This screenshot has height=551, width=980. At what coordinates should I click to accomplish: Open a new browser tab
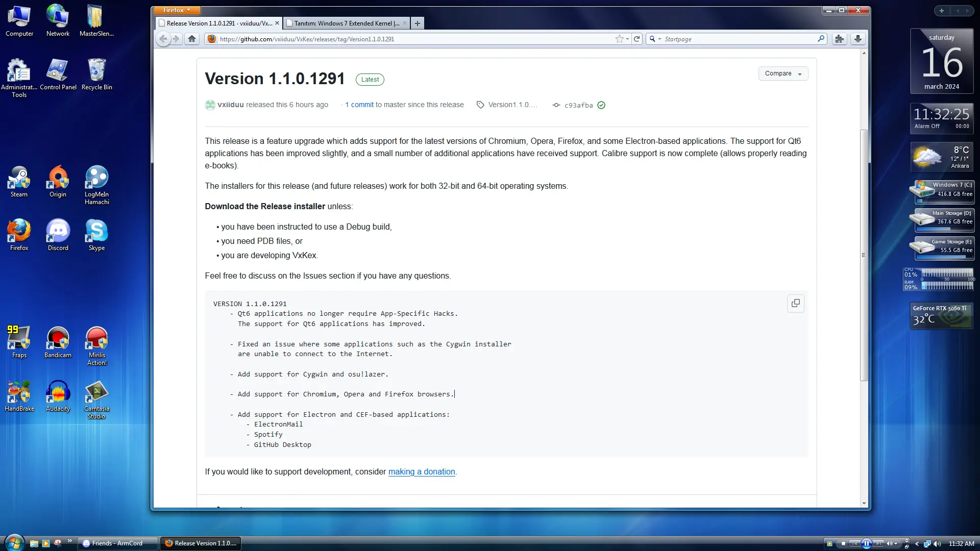pyautogui.click(x=418, y=23)
